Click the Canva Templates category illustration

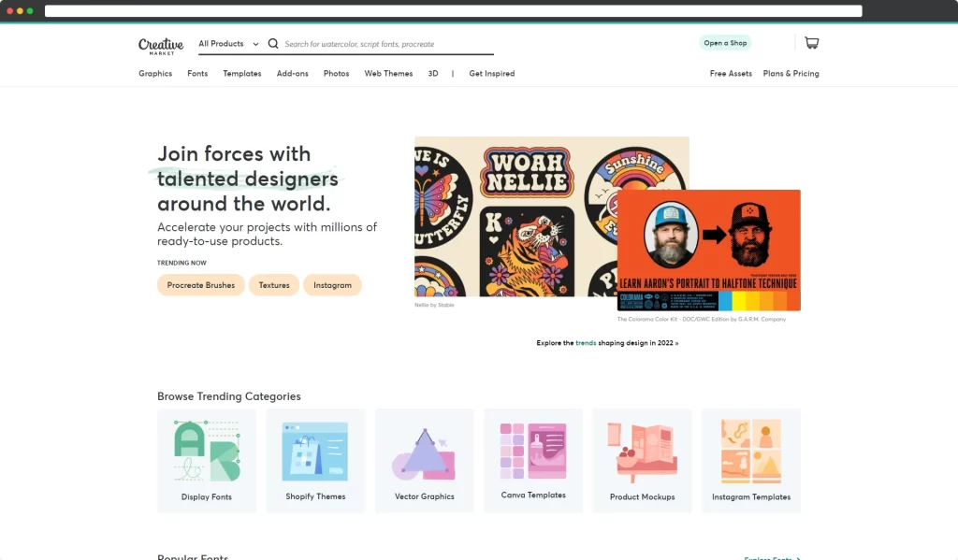[533, 451]
